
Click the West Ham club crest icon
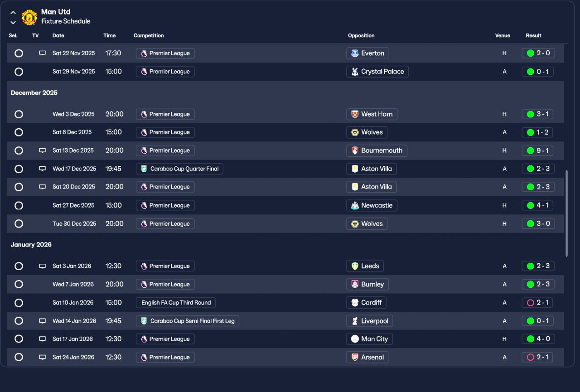pos(355,114)
